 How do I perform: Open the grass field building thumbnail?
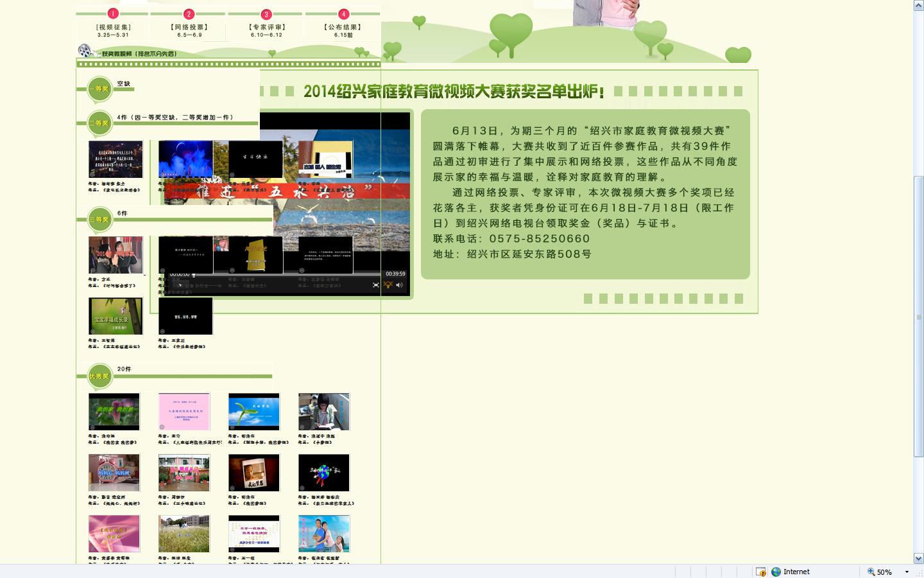click(184, 534)
